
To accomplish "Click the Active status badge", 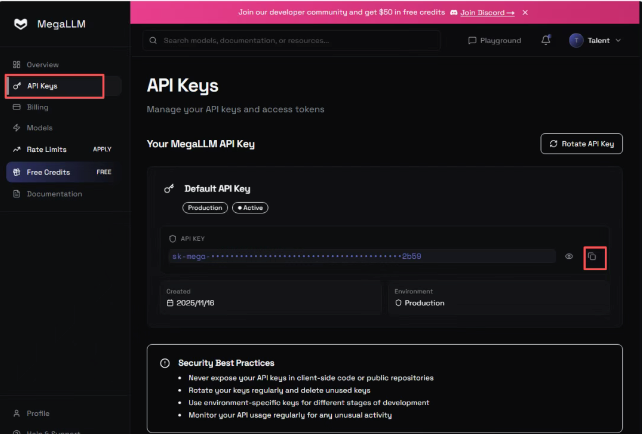I will click(x=250, y=208).
